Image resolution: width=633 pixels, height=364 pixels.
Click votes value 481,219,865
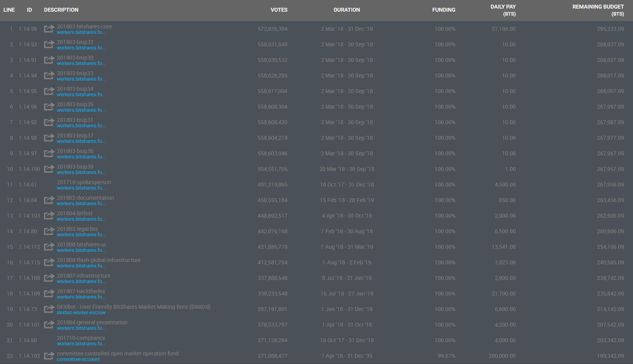(272, 185)
